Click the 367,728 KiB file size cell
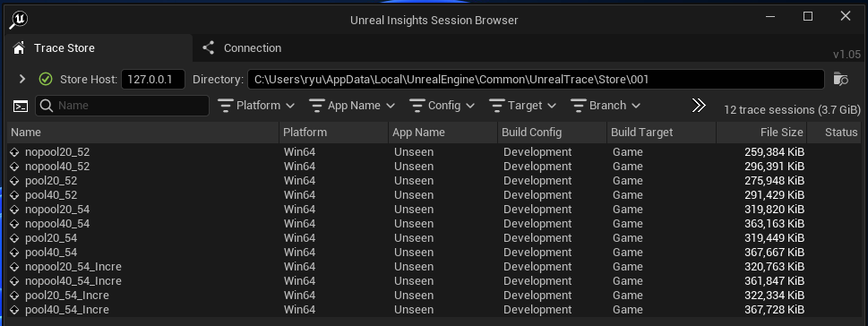This screenshot has width=868, height=326. coord(774,310)
